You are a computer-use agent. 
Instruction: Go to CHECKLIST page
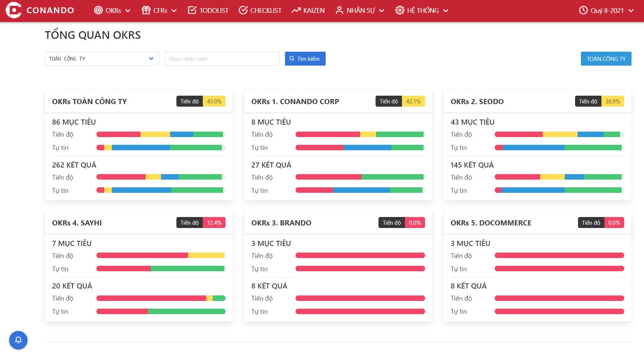click(x=260, y=10)
